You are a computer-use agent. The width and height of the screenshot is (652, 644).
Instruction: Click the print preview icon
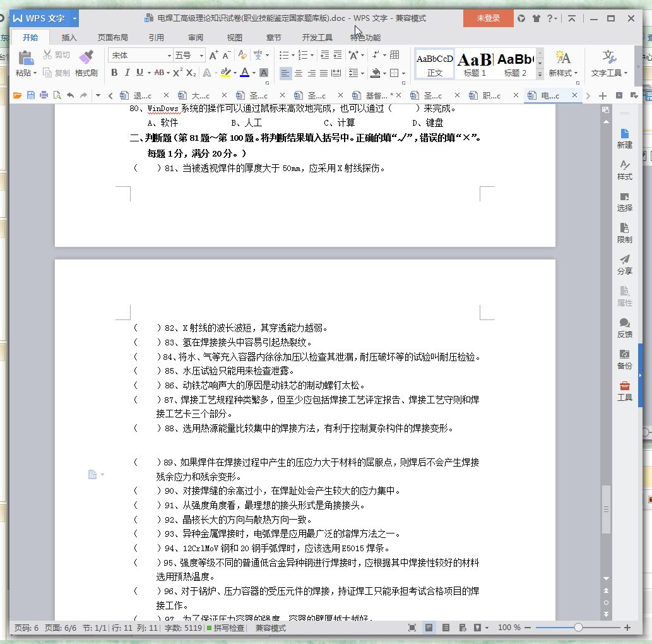[57, 95]
